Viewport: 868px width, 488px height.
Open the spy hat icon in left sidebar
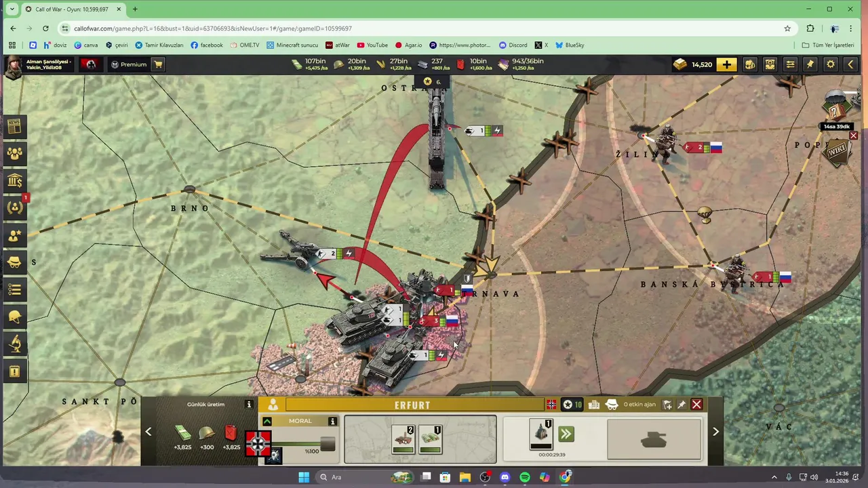(14, 262)
